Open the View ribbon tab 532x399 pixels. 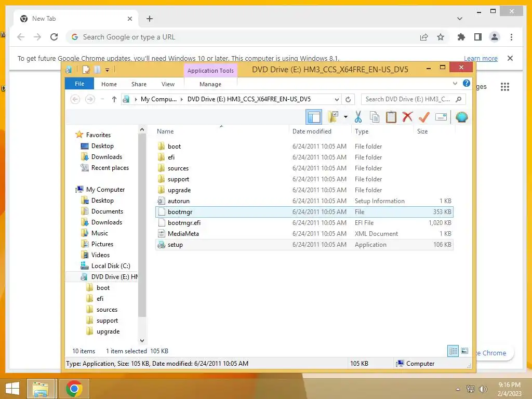[x=168, y=84]
